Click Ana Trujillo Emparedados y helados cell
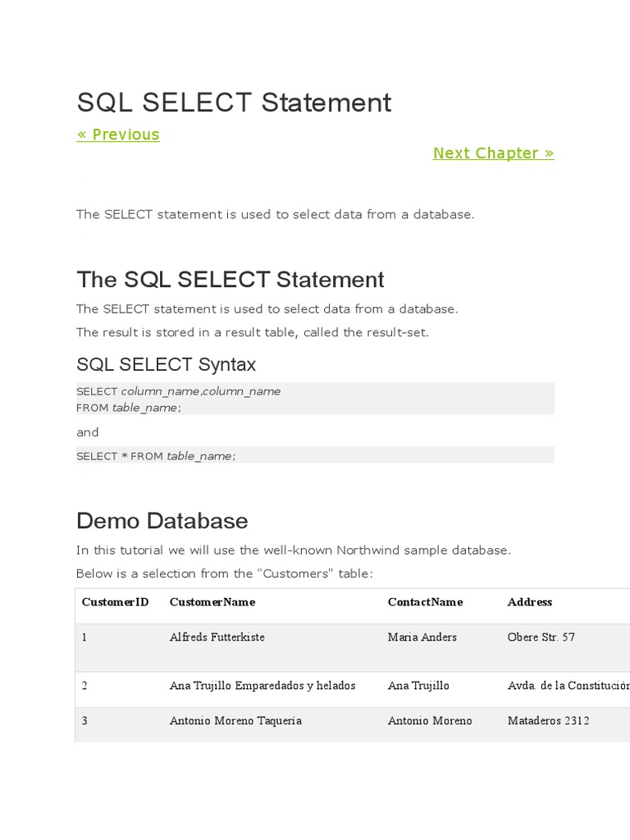Viewport: 630px width, 840px height. pyautogui.click(x=262, y=686)
